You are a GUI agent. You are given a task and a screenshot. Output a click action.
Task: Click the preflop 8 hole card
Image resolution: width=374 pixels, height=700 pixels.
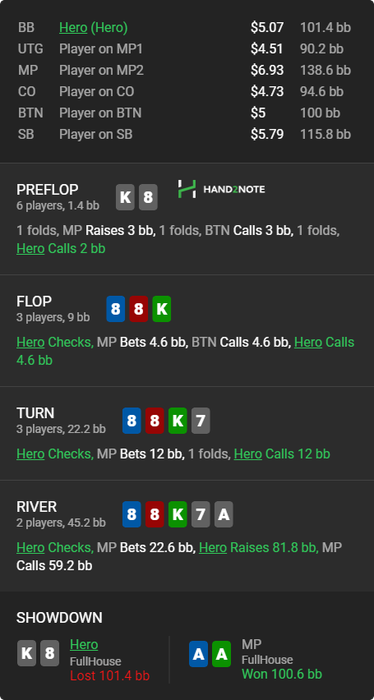(x=148, y=197)
